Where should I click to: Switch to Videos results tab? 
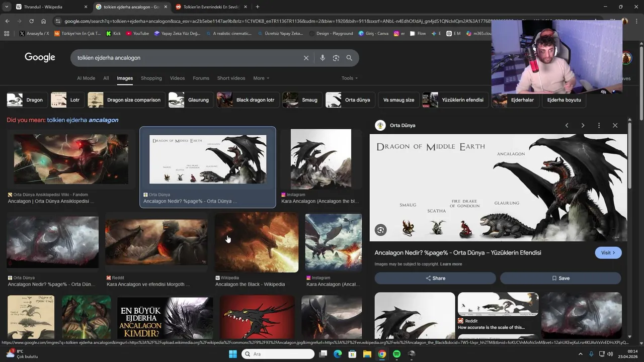point(178,78)
